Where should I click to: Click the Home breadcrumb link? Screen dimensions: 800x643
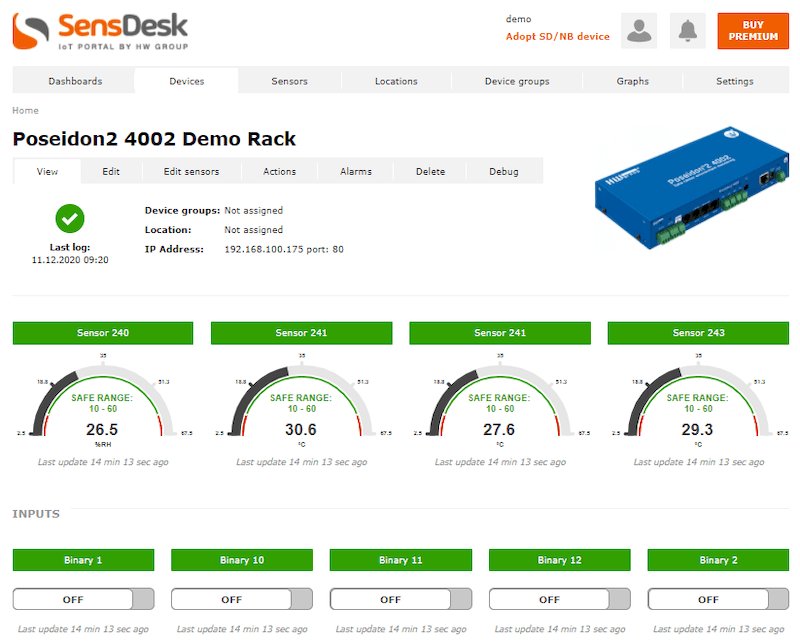pyautogui.click(x=25, y=111)
